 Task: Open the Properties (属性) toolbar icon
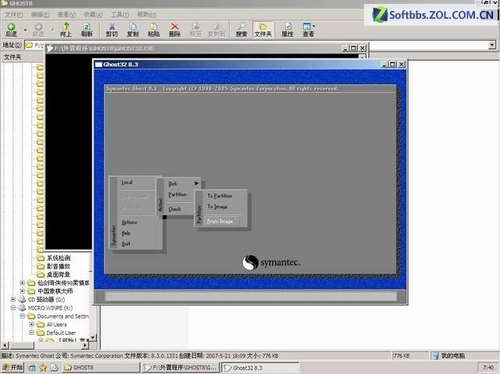[287, 30]
